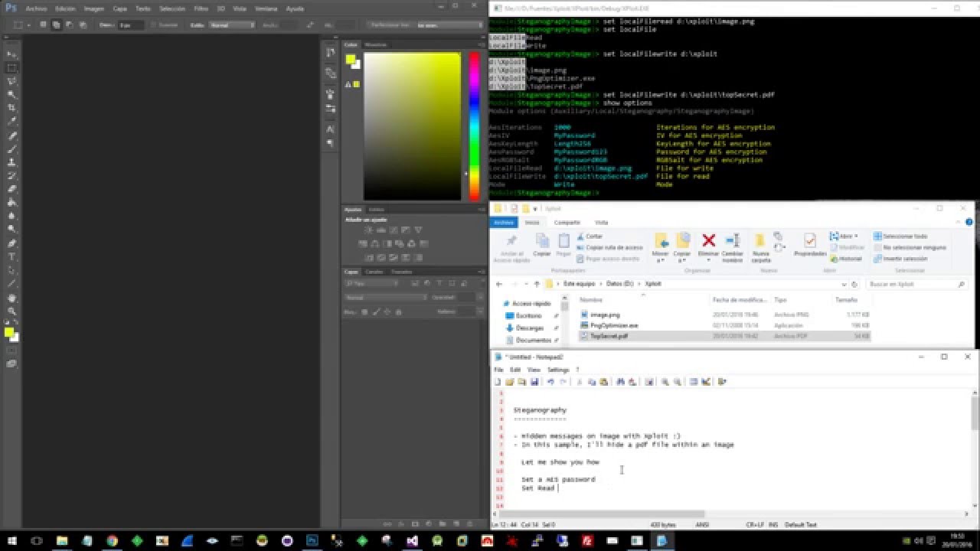
Task: Click Chrome icon on the taskbar
Action: (x=112, y=540)
